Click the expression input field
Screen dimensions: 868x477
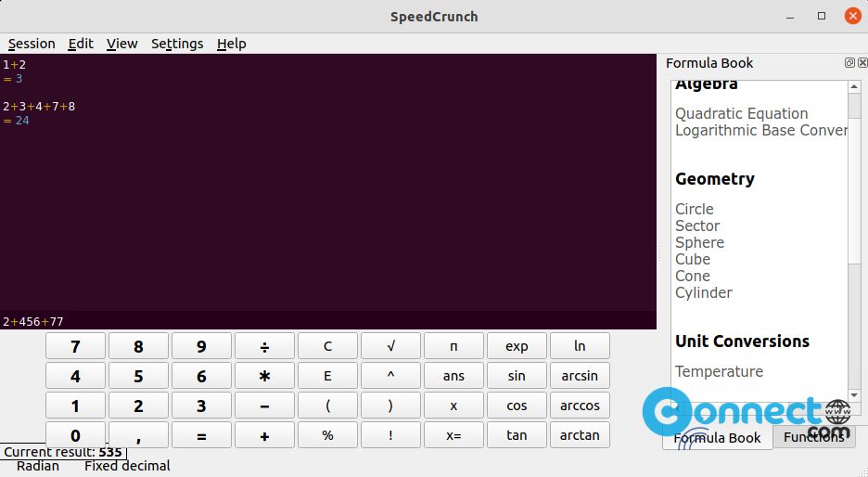pyautogui.click(x=328, y=321)
